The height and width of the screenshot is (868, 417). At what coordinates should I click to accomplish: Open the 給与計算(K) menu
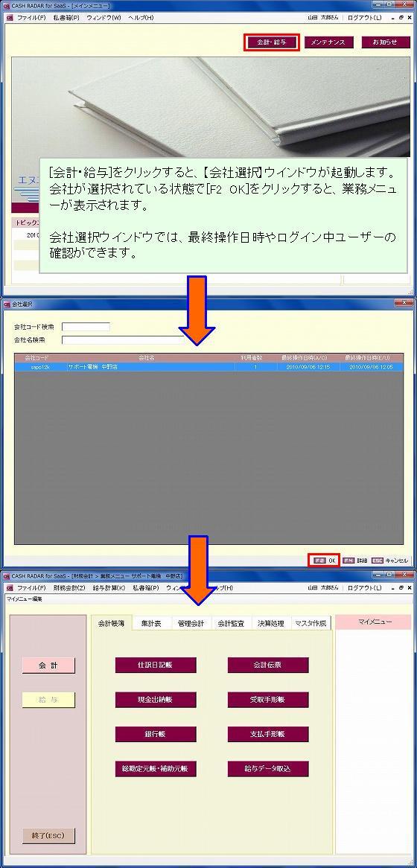point(109,587)
